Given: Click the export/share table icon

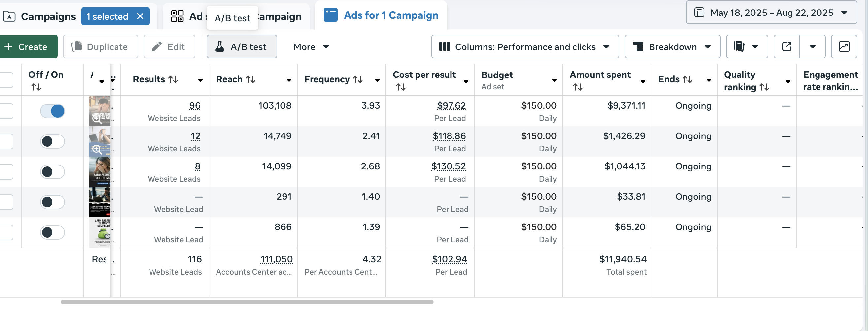Looking at the screenshot, I should pyautogui.click(x=786, y=46).
